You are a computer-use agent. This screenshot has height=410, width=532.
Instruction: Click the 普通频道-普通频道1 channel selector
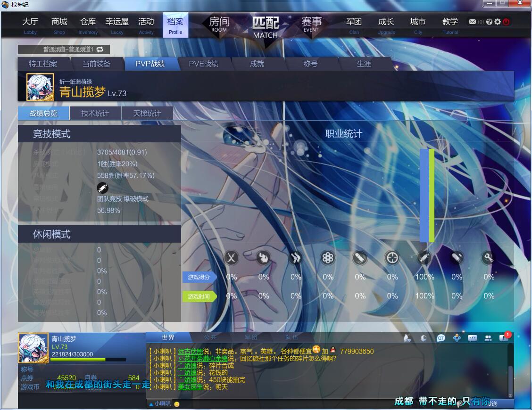64,49
